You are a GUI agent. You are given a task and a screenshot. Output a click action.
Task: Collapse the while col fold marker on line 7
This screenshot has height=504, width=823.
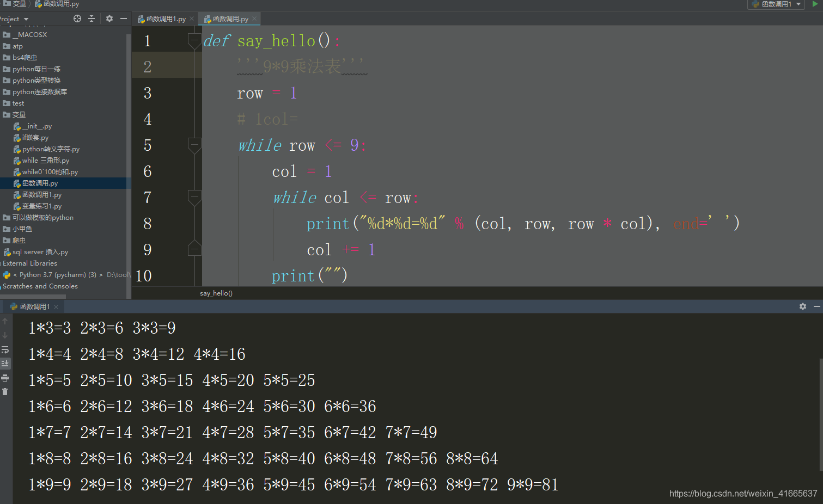[x=194, y=198]
